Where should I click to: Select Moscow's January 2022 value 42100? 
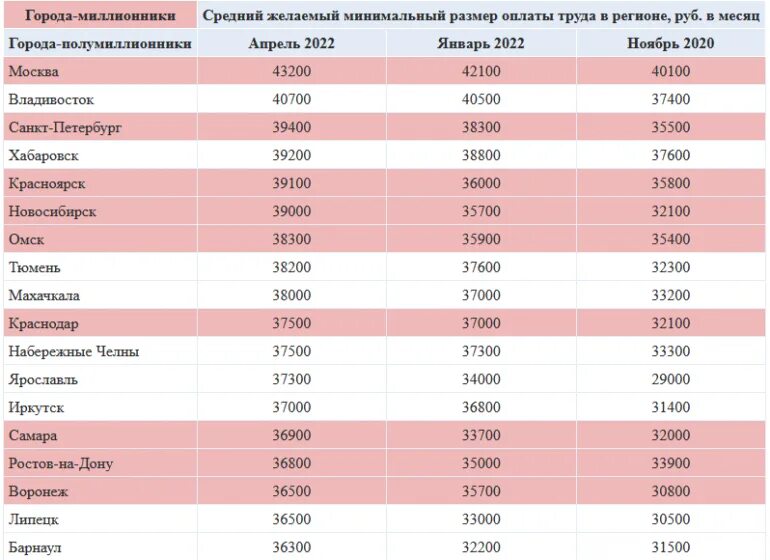[x=481, y=71]
